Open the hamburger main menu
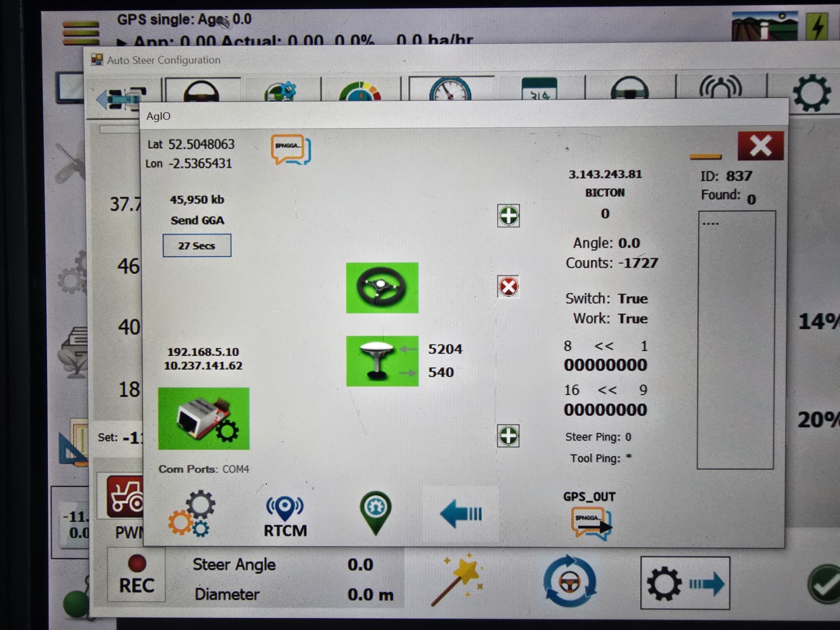The height and width of the screenshot is (630, 840). [81, 33]
